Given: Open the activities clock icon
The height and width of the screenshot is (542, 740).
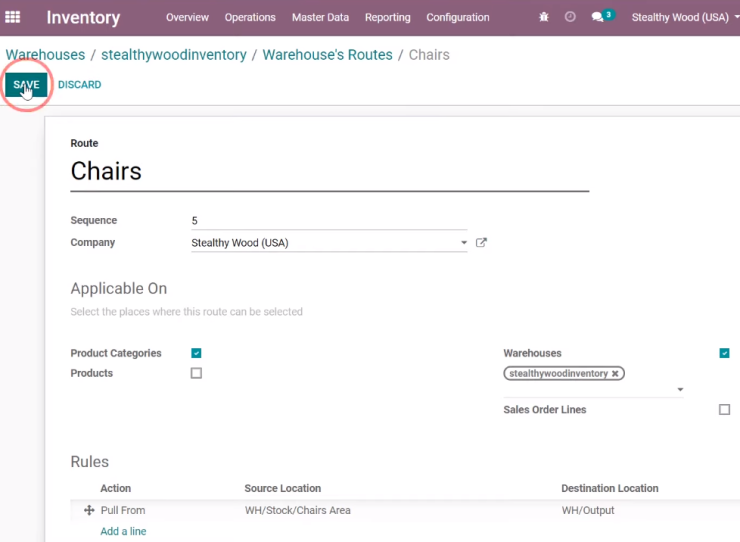Looking at the screenshot, I should coord(570,17).
